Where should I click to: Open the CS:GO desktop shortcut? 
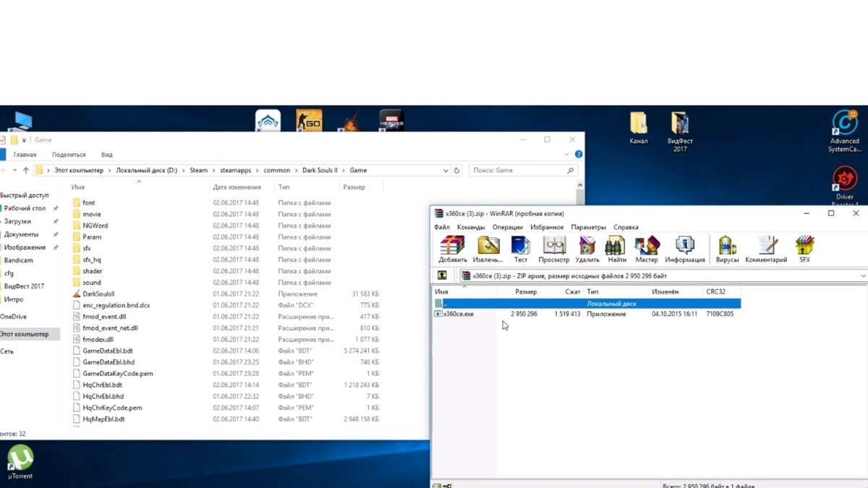pyautogui.click(x=309, y=121)
